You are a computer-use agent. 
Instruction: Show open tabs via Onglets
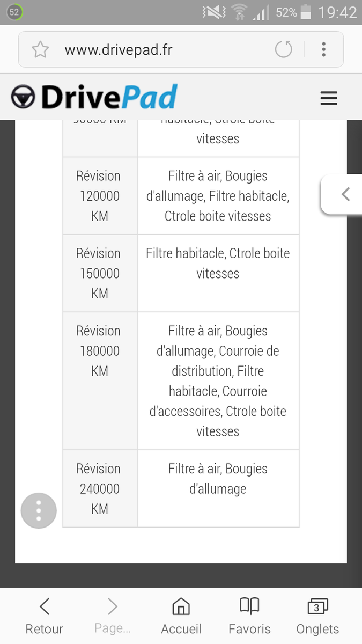(317, 617)
